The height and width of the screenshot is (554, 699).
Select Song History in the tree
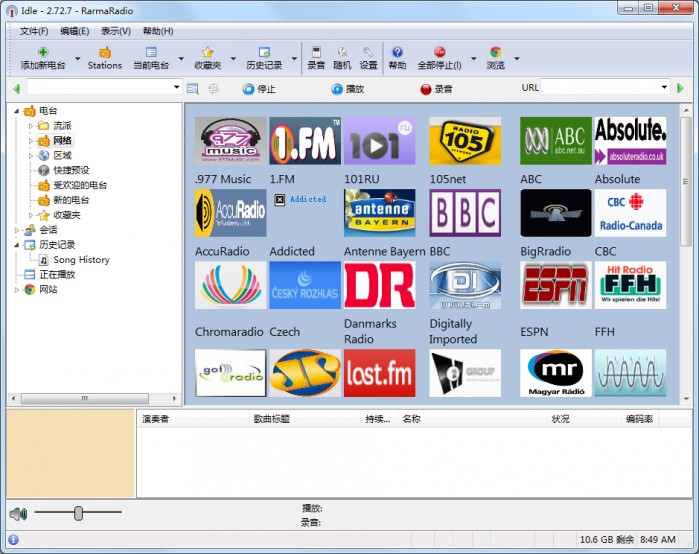[x=81, y=259]
